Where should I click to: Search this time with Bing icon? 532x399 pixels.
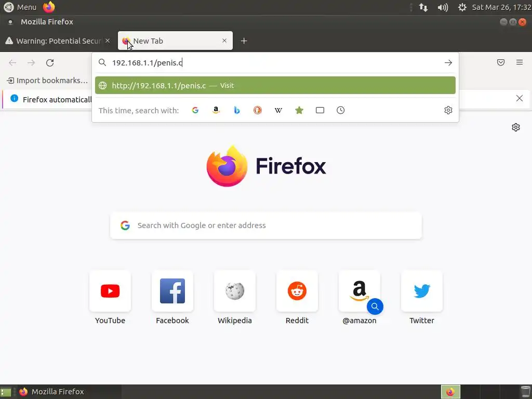pyautogui.click(x=237, y=110)
